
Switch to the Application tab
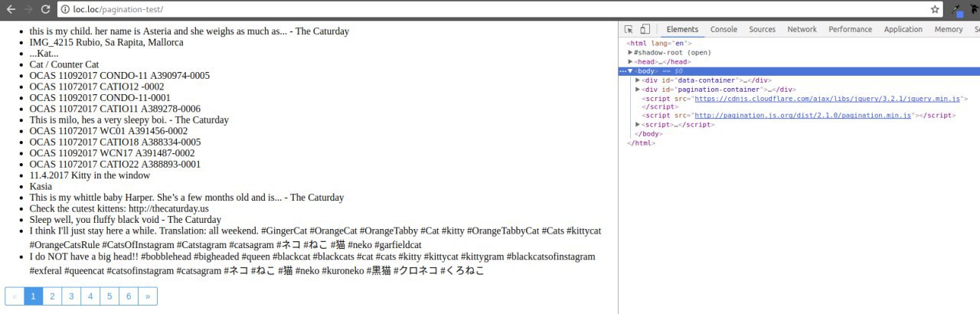tap(903, 29)
